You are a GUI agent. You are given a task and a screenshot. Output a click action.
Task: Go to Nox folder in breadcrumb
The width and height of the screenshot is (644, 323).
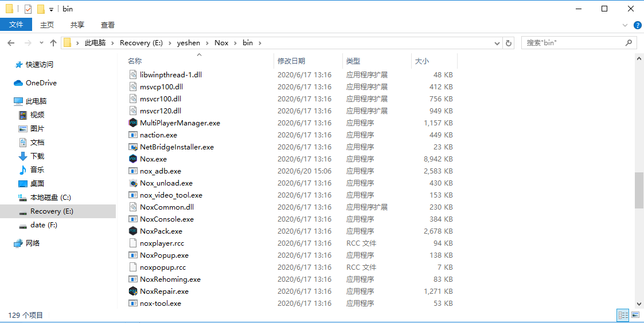[x=221, y=43]
